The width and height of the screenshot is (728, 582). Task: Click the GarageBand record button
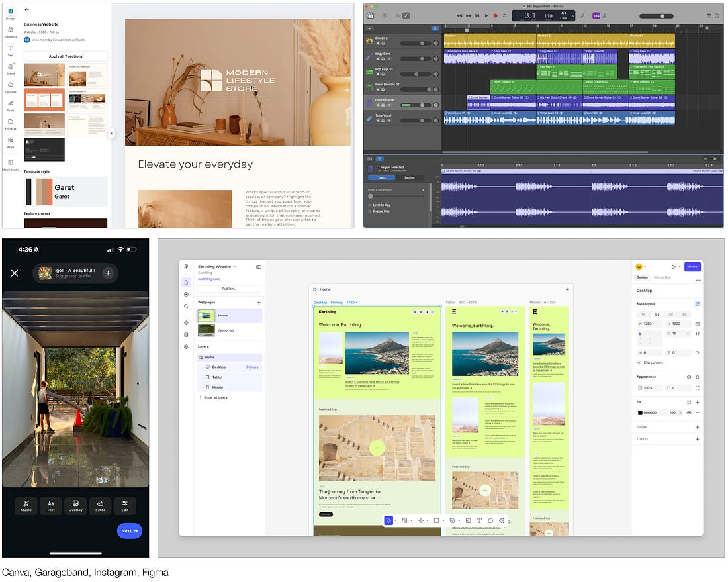tap(495, 15)
